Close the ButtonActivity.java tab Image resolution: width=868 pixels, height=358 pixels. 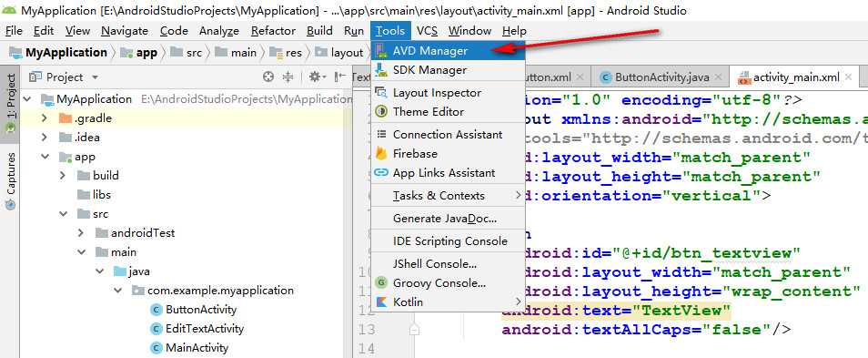[719, 77]
